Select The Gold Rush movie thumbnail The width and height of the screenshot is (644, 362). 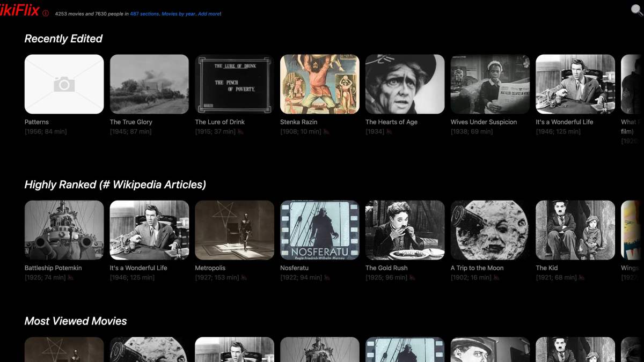click(x=405, y=230)
